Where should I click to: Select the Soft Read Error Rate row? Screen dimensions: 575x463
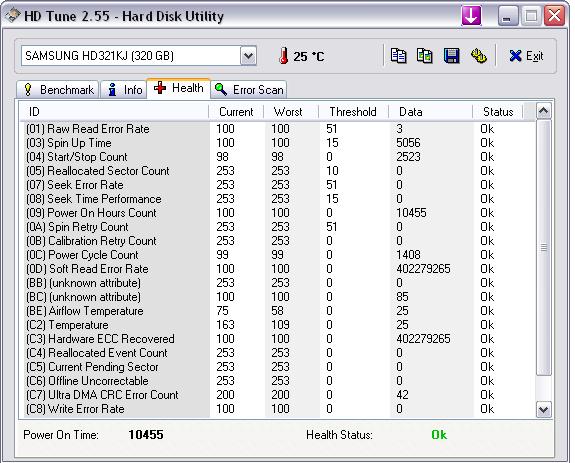pyautogui.click(x=279, y=269)
